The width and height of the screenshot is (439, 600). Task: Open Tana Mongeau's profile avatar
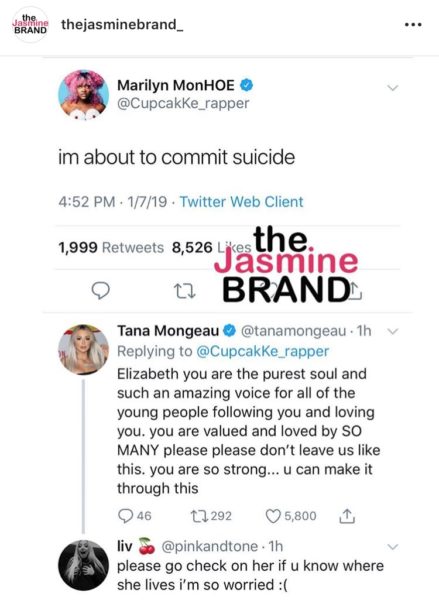pyautogui.click(x=83, y=349)
